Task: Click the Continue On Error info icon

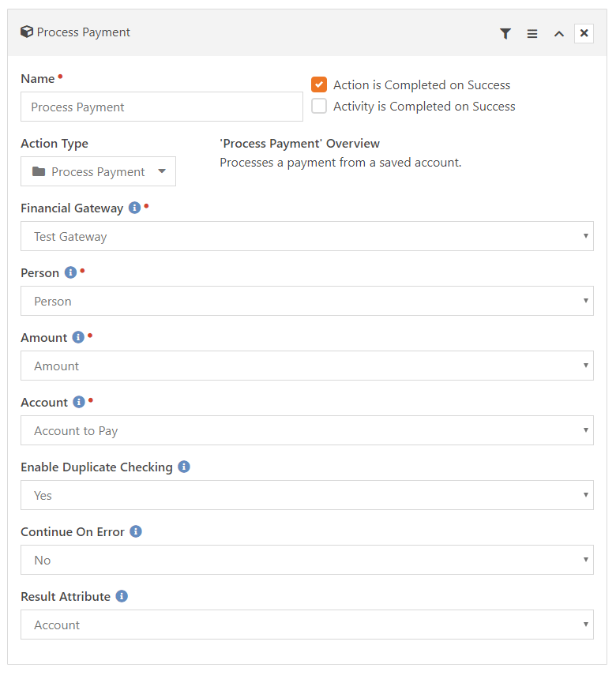Action: click(x=136, y=531)
